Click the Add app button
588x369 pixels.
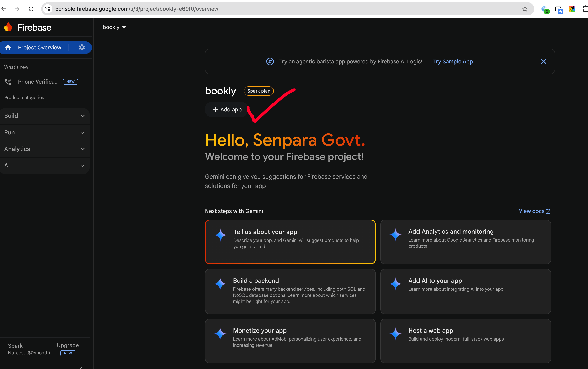pos(227,109)
